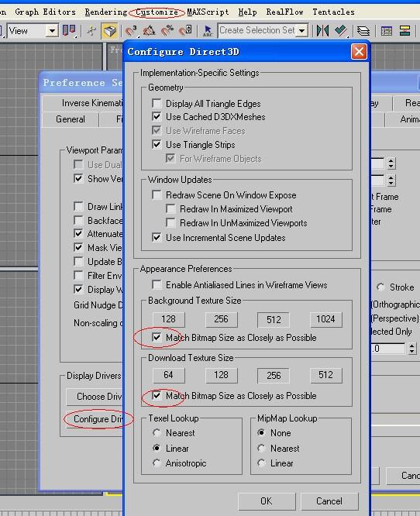Enable Display All Triangle Edges checkbox
Image resolution: width=420 pixels, height=516 pixels.
pyautogui.click(x=157, y=104)
